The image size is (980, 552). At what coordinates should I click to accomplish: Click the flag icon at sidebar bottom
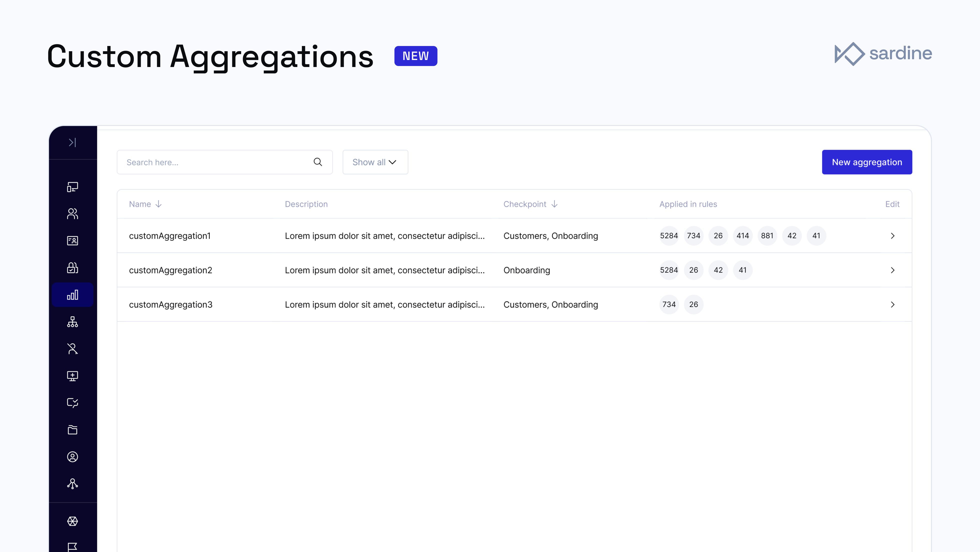coord(73,547)
